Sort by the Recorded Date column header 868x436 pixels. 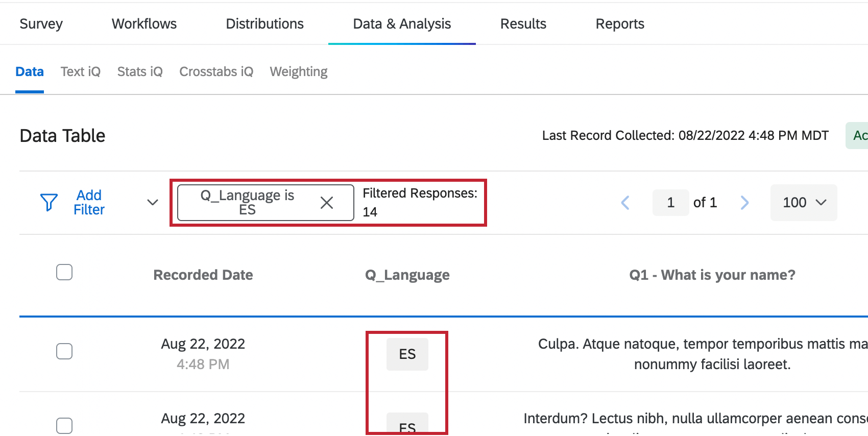(x=203, y=275)
